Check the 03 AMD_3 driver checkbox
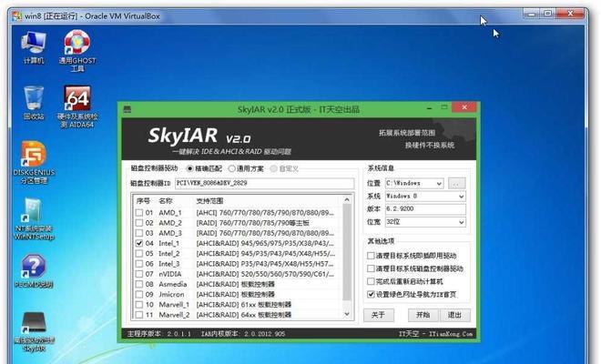This screenshot has height=364, width=601. click(139, 233)
